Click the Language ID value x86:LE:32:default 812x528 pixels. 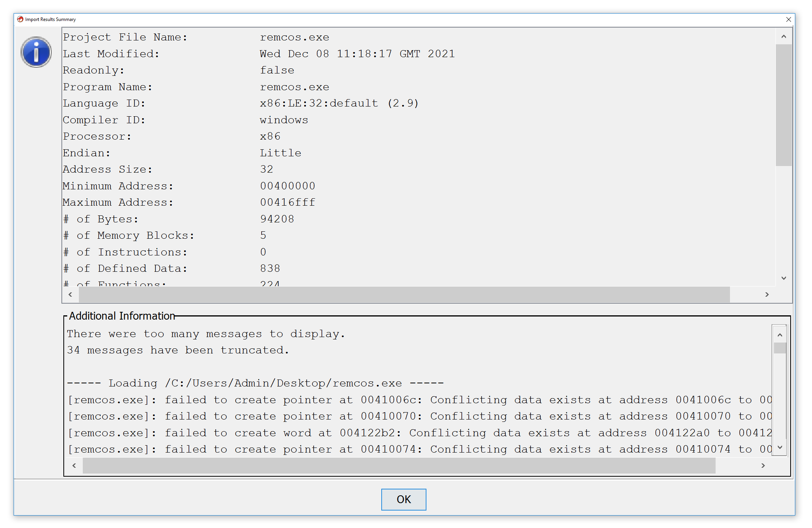(x=319, y=103)
